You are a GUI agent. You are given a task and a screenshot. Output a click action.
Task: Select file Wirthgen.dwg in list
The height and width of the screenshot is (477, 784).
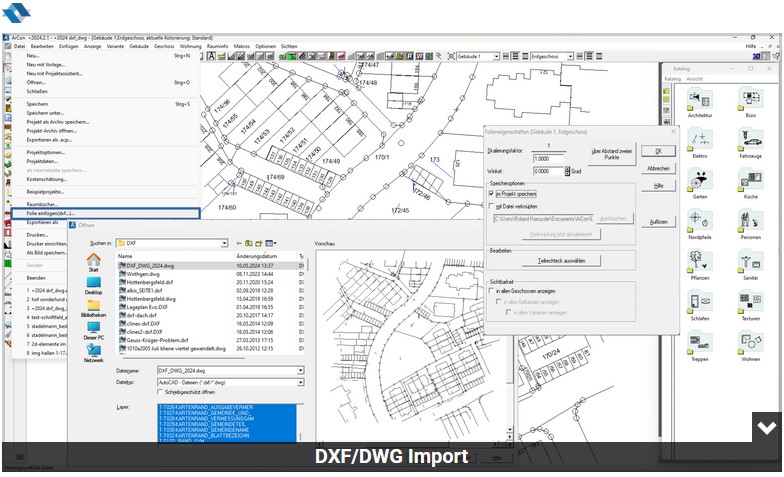pos(143,274)
